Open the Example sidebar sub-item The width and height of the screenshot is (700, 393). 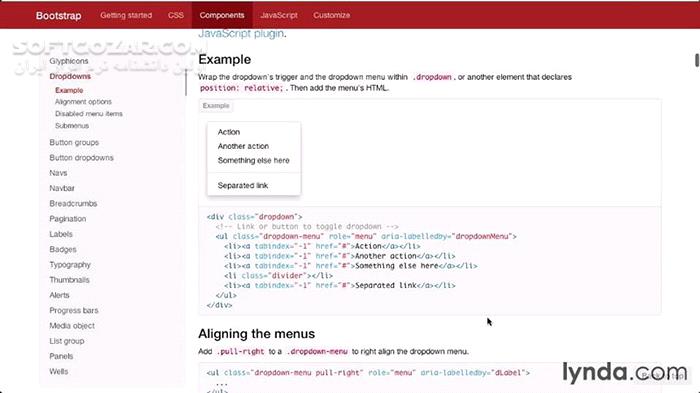[69, 90]
